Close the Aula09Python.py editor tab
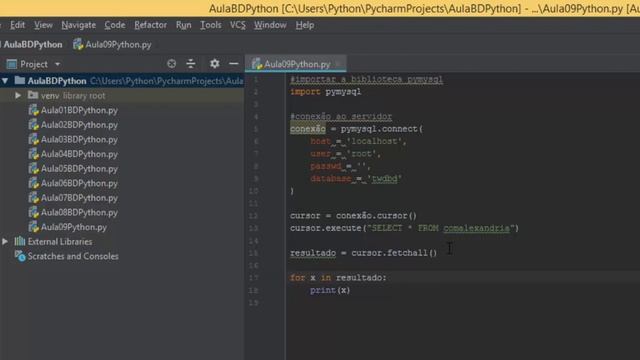The image size is (640, 360). 338,64
